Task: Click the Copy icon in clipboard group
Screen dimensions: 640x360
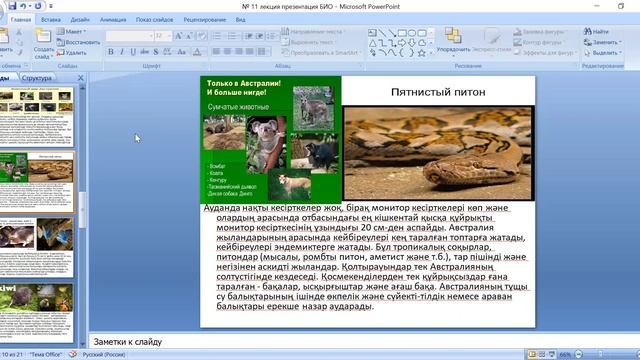Action: (x=19, y=42)
